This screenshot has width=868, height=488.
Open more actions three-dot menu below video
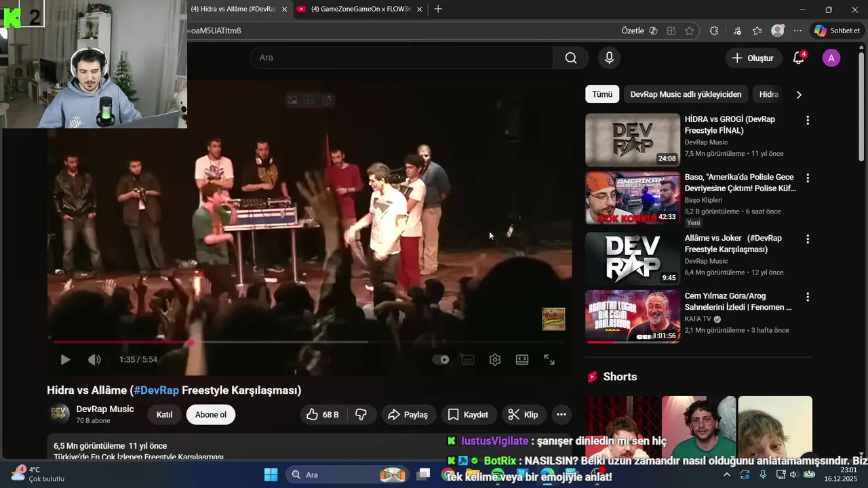(561, 415)
